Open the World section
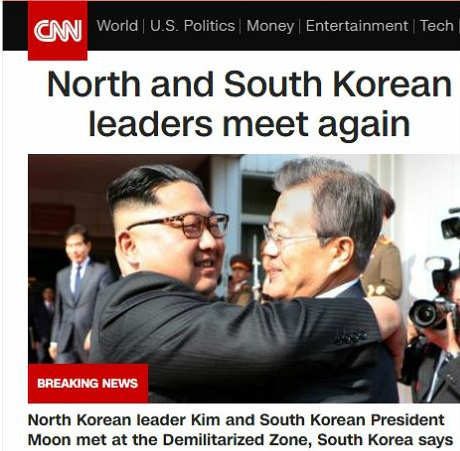This screenshot has height=451, width=460. click(117, 26)
